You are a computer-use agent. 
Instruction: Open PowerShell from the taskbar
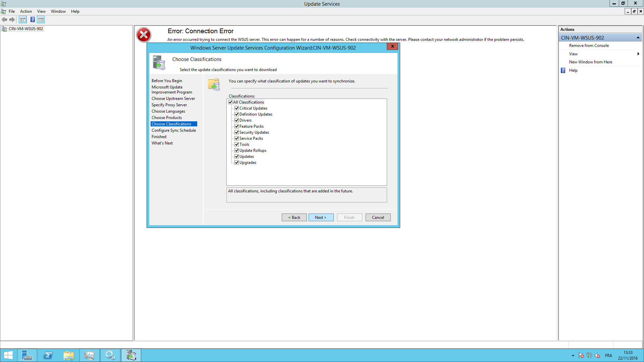[48, 355]
